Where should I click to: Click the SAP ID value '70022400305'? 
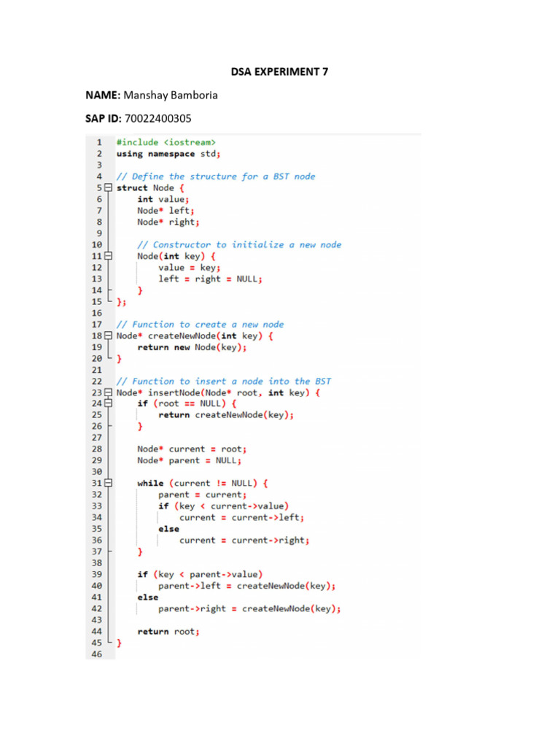[158, 119]
